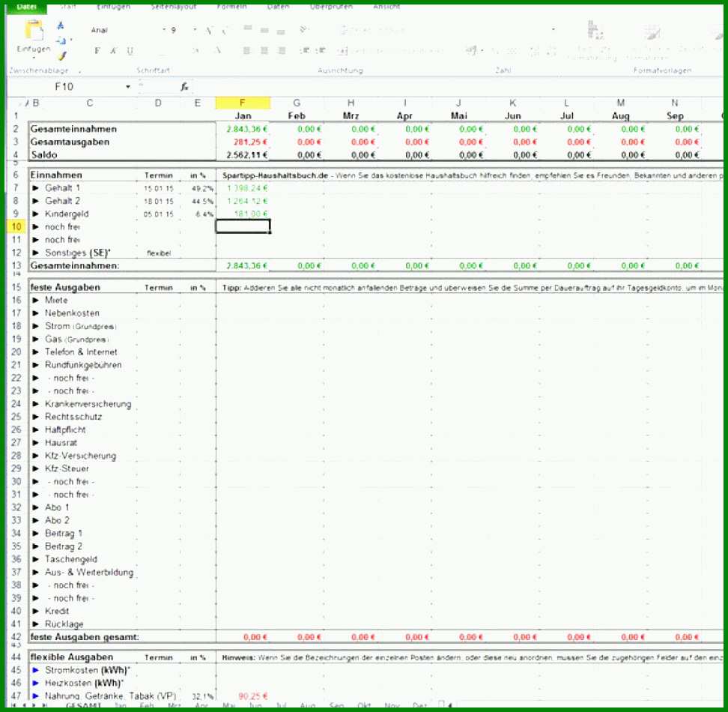Click the accounting number format icon
Screen dimensions: 728x712
tap(471, 49)
